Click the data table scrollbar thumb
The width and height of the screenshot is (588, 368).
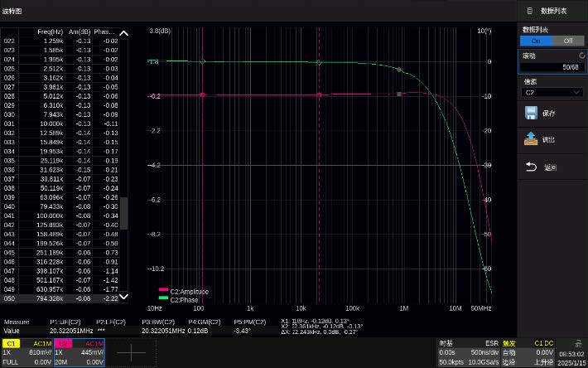(123, 213)
